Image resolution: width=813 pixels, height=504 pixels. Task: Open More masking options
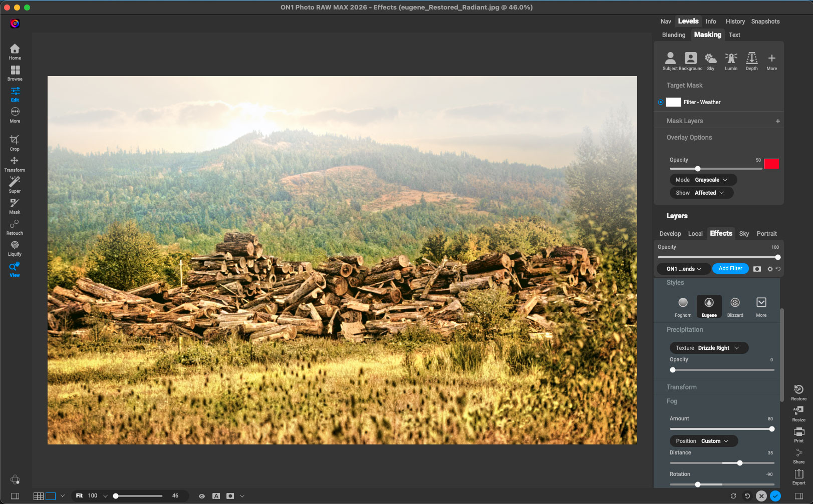[x=772, y=61]
